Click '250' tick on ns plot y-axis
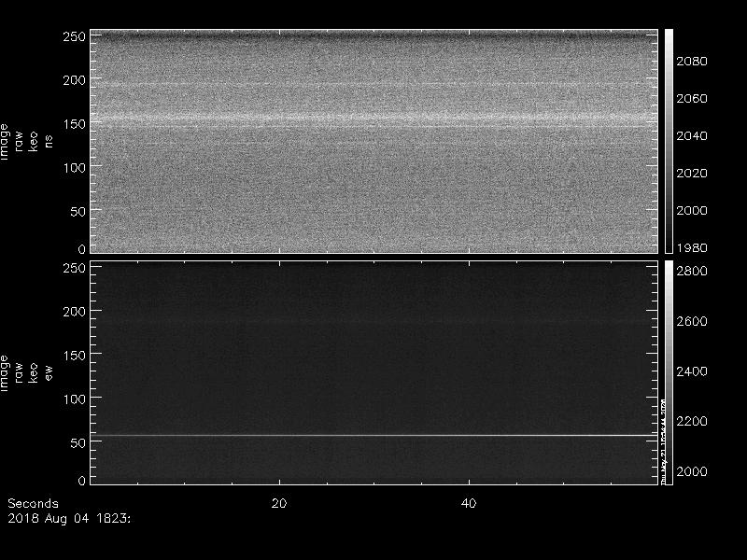This screenshot has height=560, width=747. tap(75, 36)
